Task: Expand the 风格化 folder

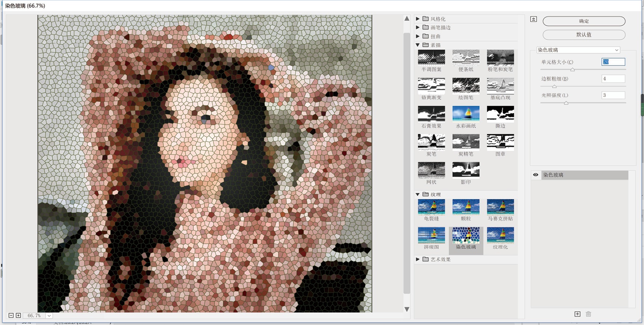Action: (x=418, y=19)
